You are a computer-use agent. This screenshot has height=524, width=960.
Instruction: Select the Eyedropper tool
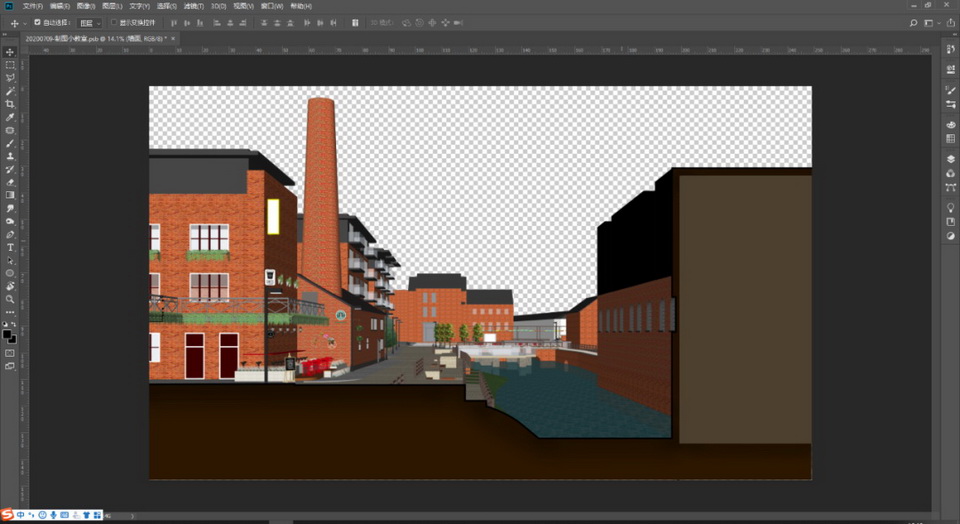point(10,117)
